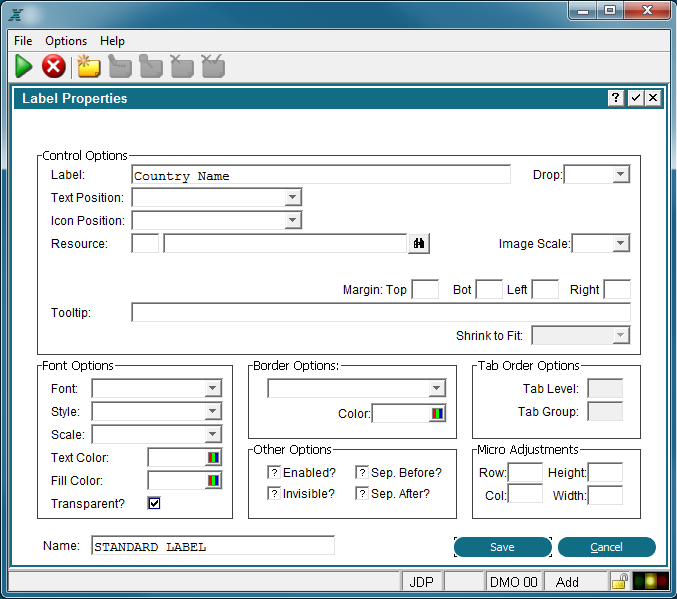Click the DMO 00 status bar entry
The image size is (677, 599).
(x=514, y=582)
